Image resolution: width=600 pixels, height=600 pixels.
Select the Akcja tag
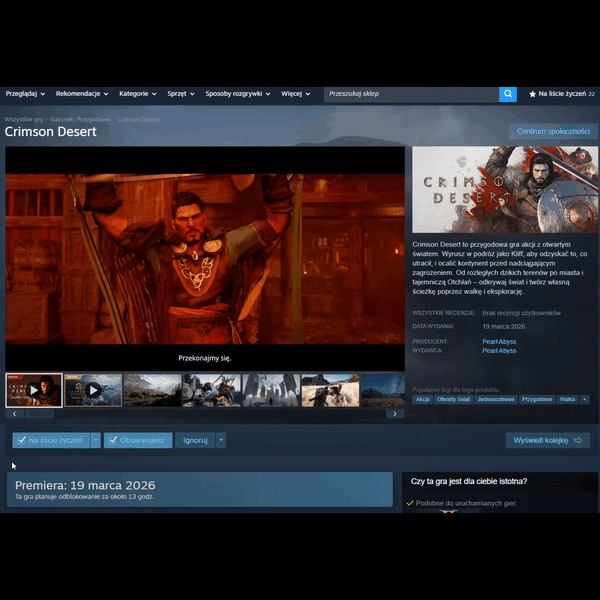[x=422, y=399]
